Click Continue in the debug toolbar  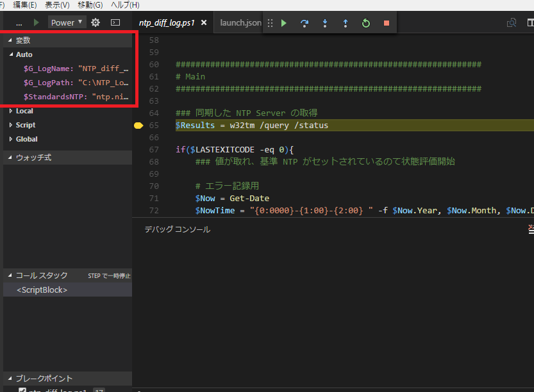pyautogui.click(x=284, y=22)
